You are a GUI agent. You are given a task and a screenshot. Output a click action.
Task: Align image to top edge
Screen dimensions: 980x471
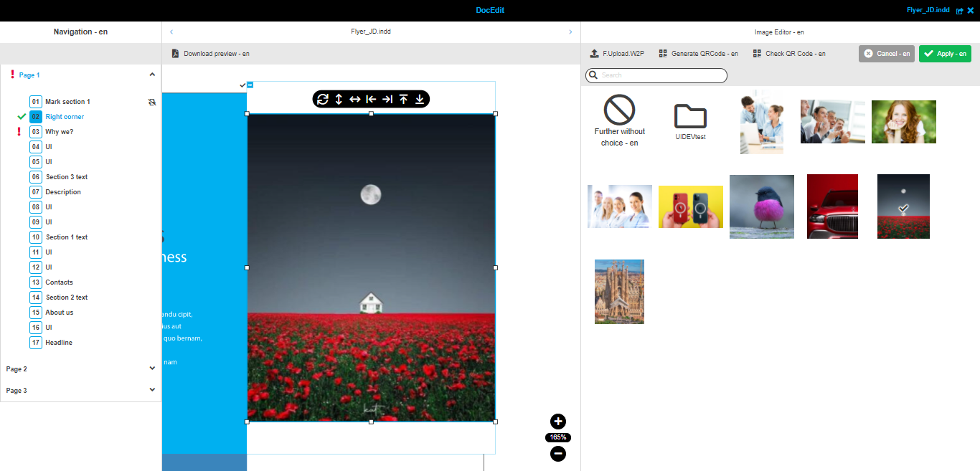(x=402, y=99)
